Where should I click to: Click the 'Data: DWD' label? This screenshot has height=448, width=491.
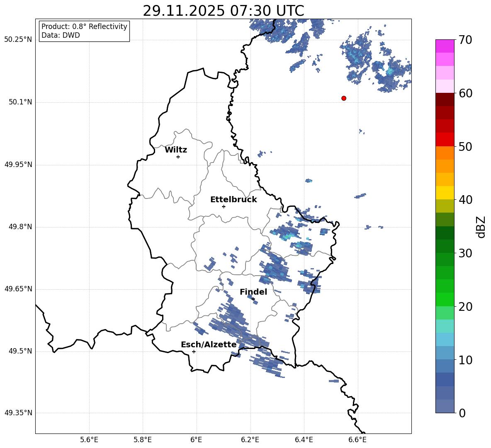tap(61, 35)
